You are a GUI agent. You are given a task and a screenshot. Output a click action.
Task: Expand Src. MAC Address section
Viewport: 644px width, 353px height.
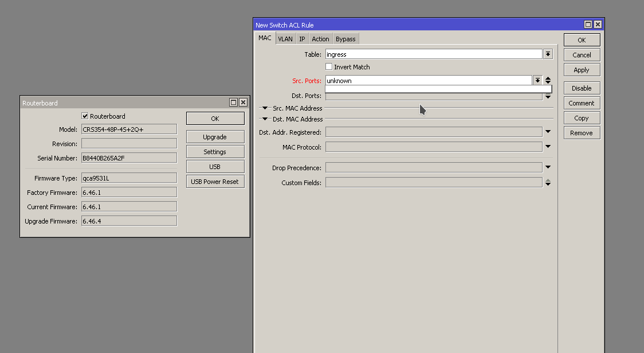(x=265, y=108)
